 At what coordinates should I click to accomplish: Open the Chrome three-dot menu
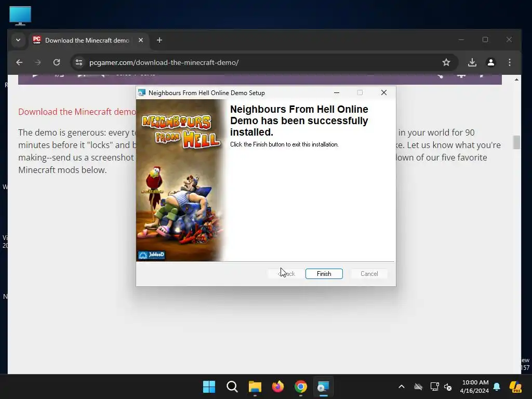point(509,62)
